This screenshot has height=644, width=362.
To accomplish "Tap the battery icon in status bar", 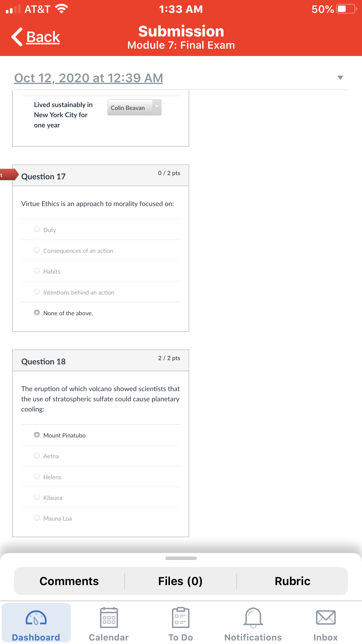I will (347, 9).
